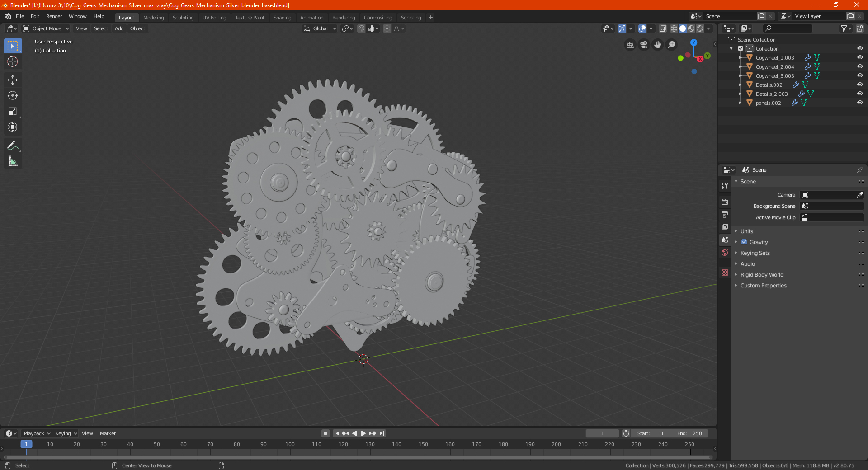Pick camera with eyedropper icon
The height and width of the screenshot is (470, 868).
[859, 195]
